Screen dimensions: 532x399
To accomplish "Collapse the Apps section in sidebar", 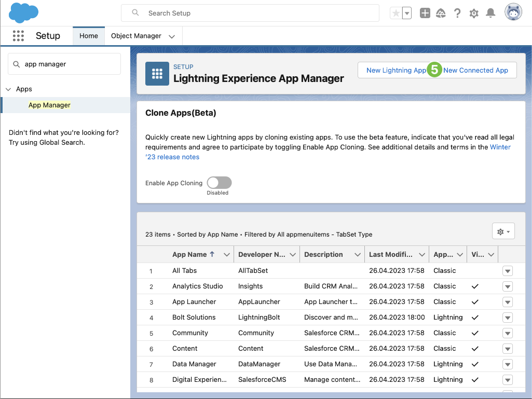I will (x=8, y=89).
